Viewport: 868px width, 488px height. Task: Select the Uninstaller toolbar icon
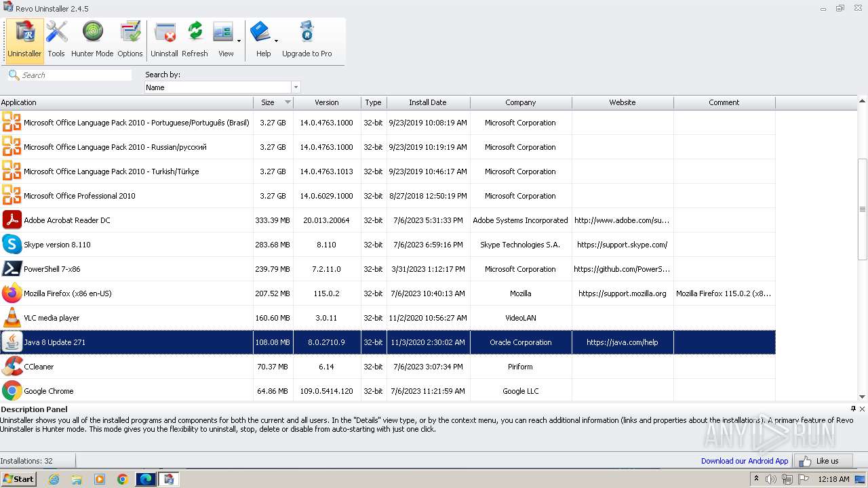click(24, 40)
